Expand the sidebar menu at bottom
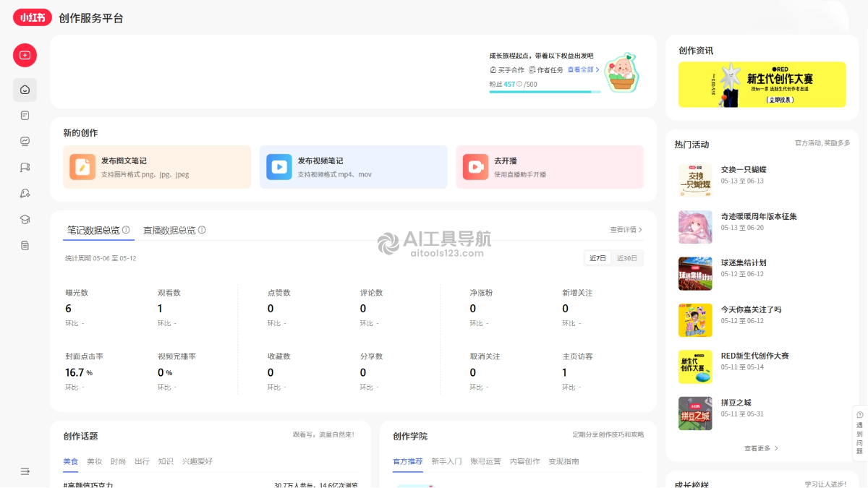This screenshot has height=488, width=868. 25,471
